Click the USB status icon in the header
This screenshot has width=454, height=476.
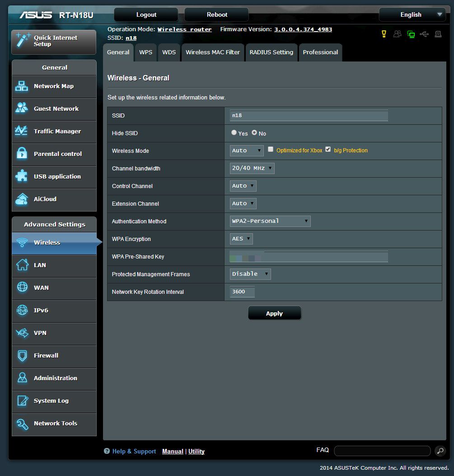tap(424, 34)
